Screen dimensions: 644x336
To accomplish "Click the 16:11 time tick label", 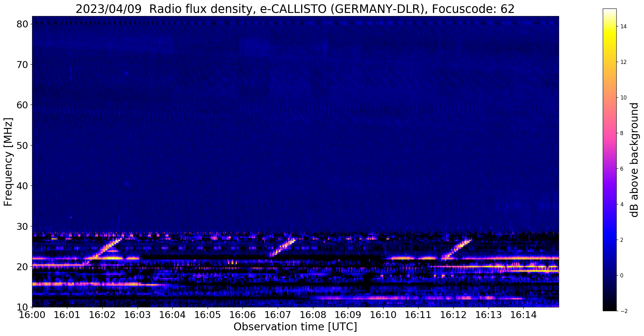I will 418,314.
